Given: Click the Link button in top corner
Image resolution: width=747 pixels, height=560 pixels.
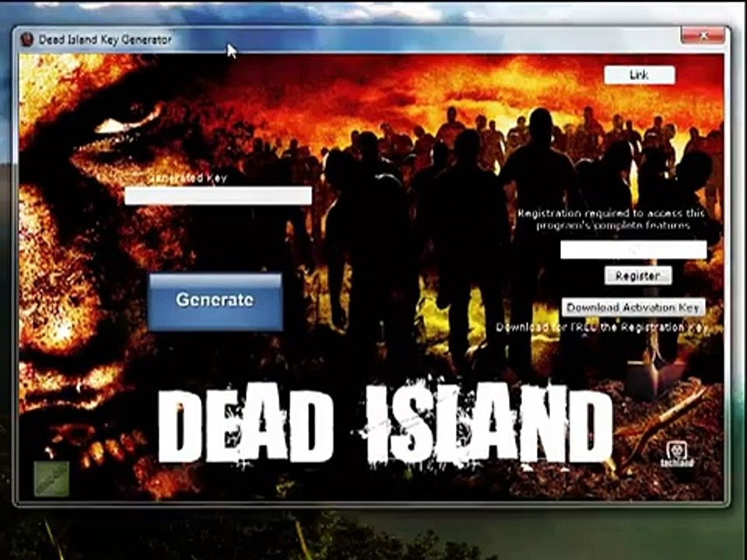Looking at the screenshot, I should point(640,75).
